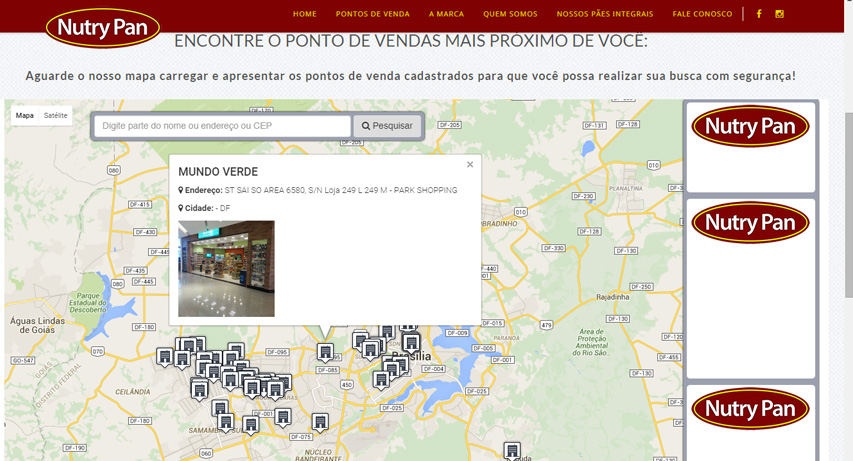This screenshot has height=461, width=853.
Task: Click the third Nutry Pan sidebar card
Action: 751,423
